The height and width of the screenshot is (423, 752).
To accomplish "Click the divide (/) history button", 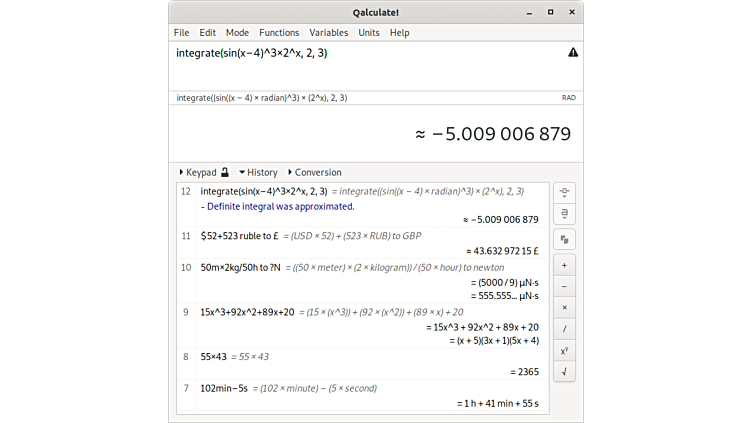I will tap(565, 329).
